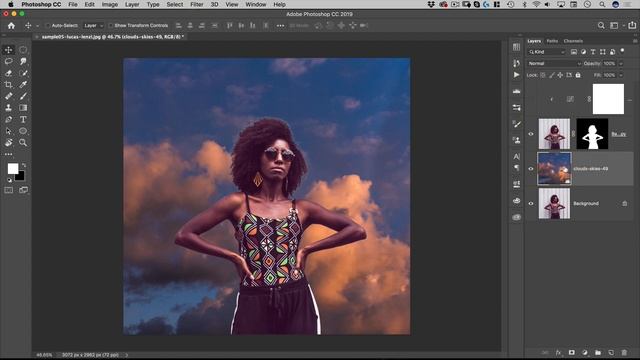Open the Auto-Select Layer dropdown

pos(93,25)
